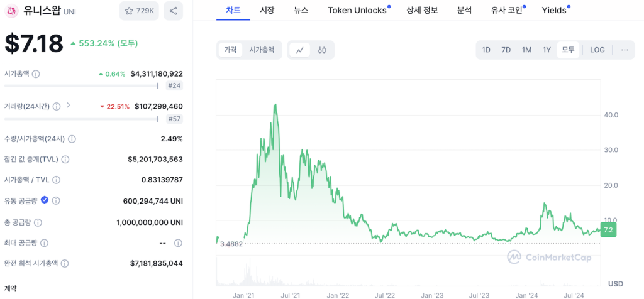Open info icon right of the verified badge
Image resolution: width=644 pixels, height=299 pixels.
click(x=56, y=200)
